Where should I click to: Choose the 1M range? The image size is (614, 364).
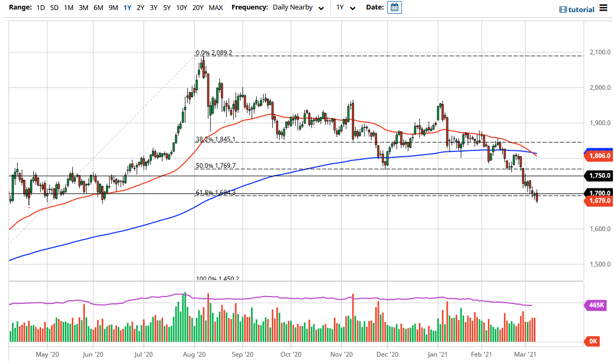[69, 7]
